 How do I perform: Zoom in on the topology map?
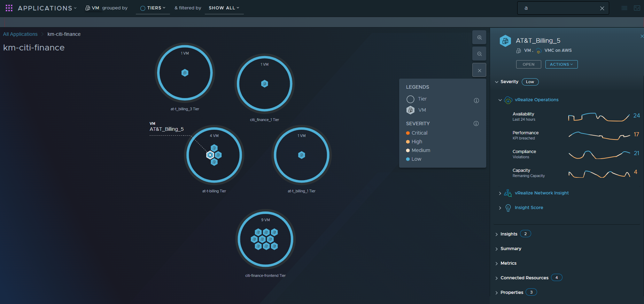479,37
